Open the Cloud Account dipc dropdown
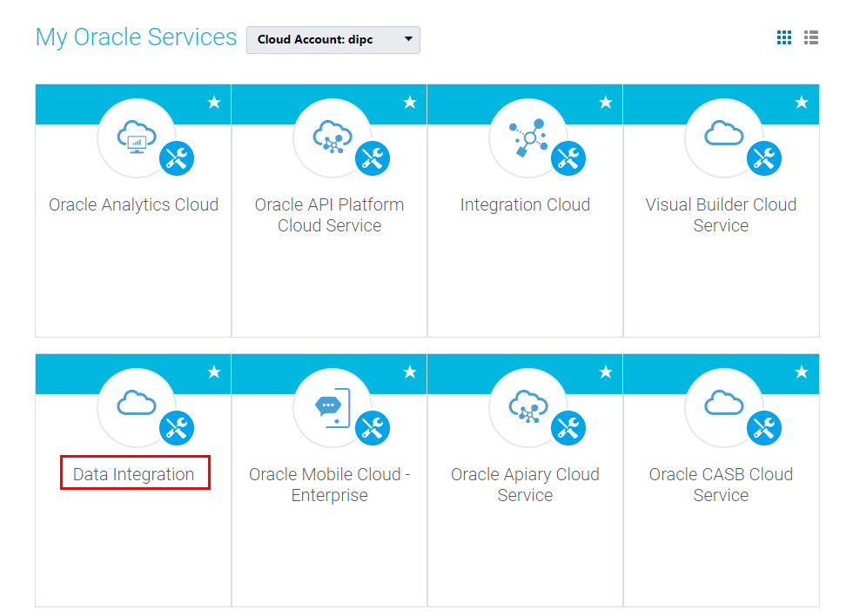The image size is (853, 616). (x=333, y=40)
